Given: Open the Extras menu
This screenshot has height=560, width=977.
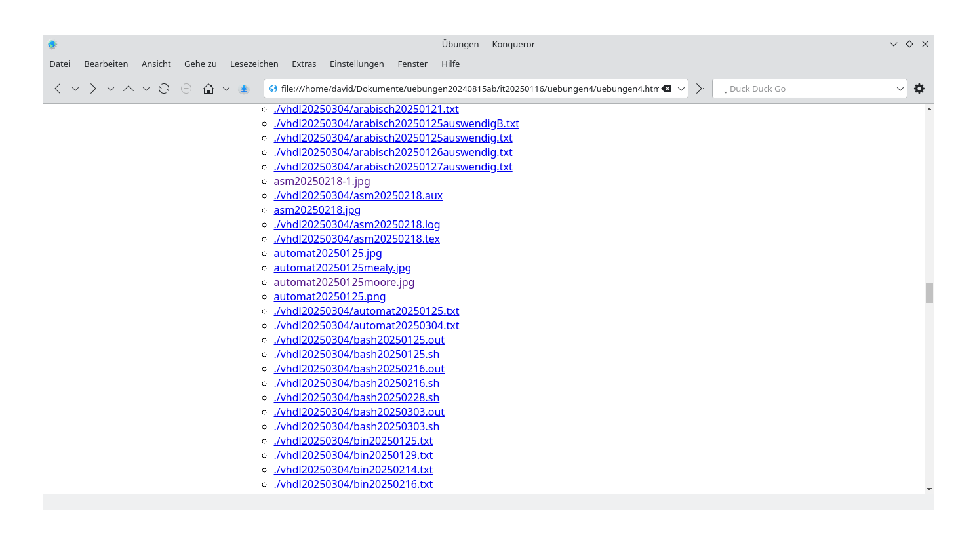Looking at the screenshot, I should point(304,64).
